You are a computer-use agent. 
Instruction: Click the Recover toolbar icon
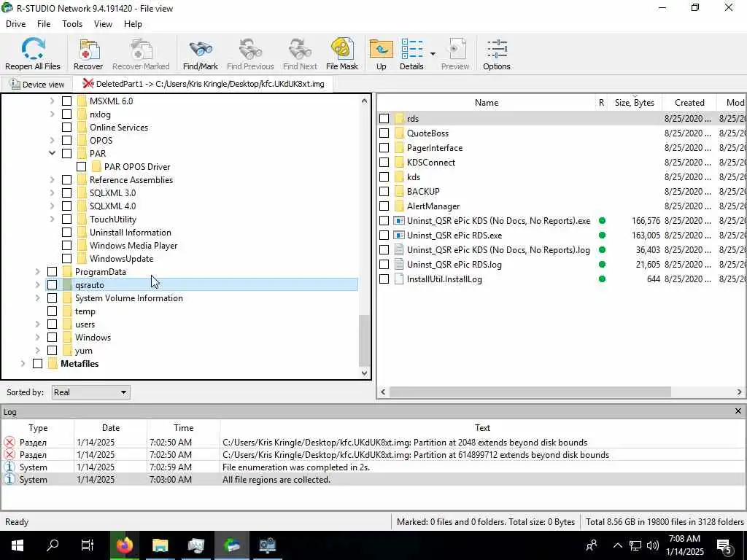pos(88,49)
